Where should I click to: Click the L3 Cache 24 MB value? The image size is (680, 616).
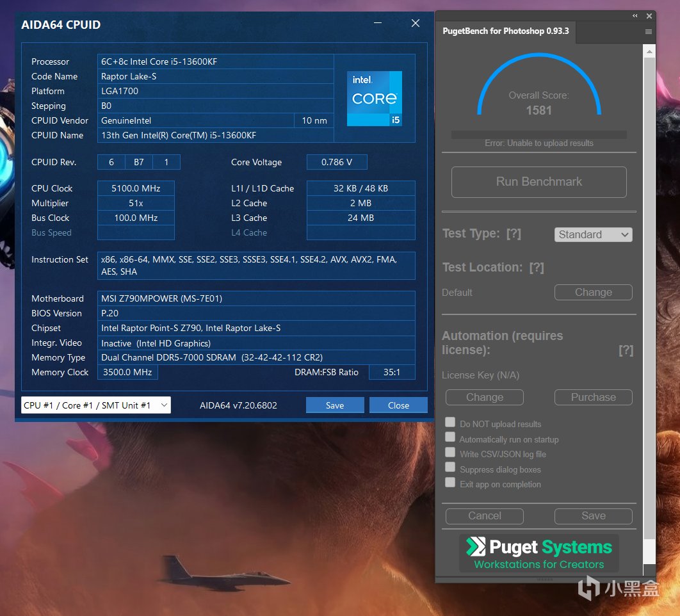(360, 218)
